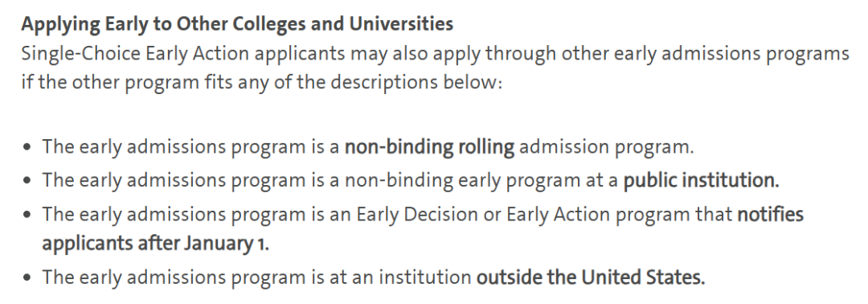Viewport: 868px width, 304px height.
Task: Click the bold text applicants after January 1
Action: [156, 244]
